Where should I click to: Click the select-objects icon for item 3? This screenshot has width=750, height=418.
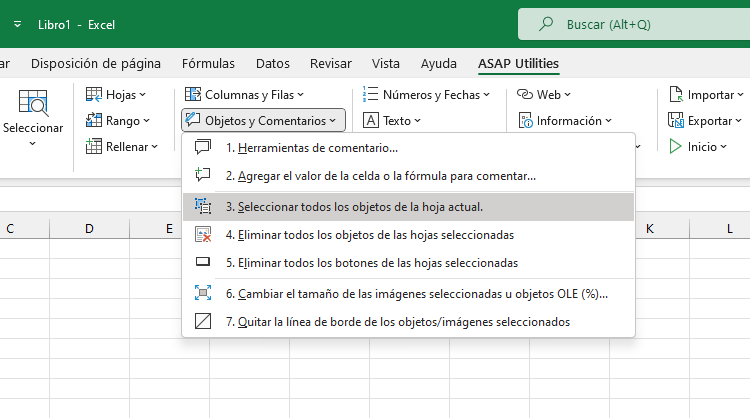(x=203, y=206)
